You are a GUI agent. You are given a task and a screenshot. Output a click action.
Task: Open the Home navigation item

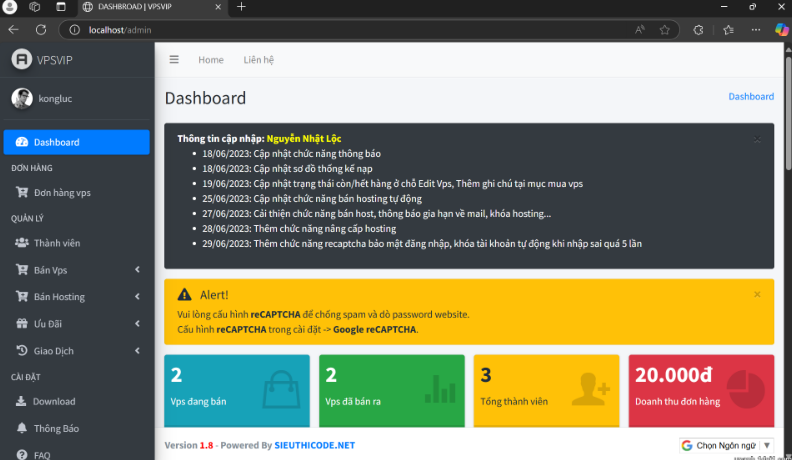pyautogui.click(x=211, y=60)
